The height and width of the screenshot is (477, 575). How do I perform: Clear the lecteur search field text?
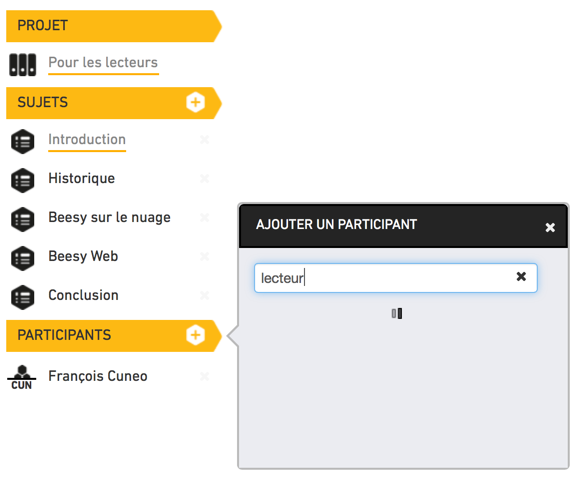tap(521, 276)
